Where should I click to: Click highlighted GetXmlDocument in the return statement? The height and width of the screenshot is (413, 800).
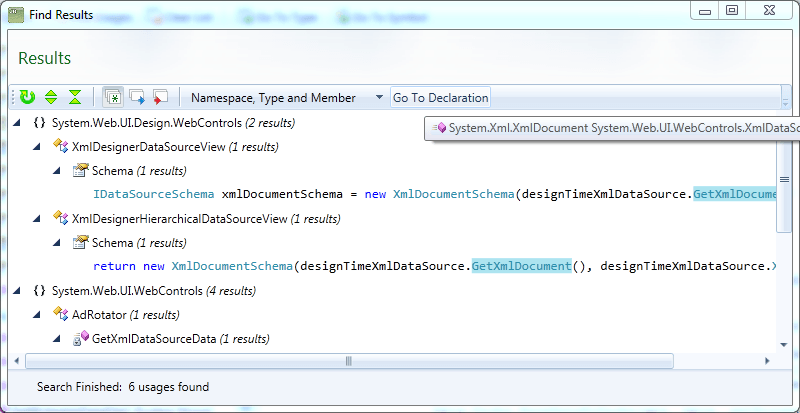pyautogui.click(x=521, y=266)
